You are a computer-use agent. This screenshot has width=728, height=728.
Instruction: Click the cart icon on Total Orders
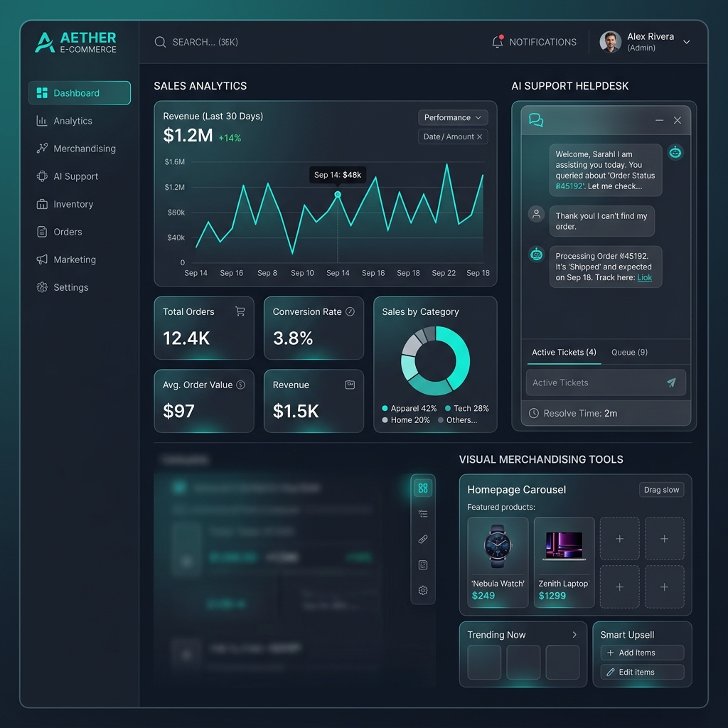[240, 311]
